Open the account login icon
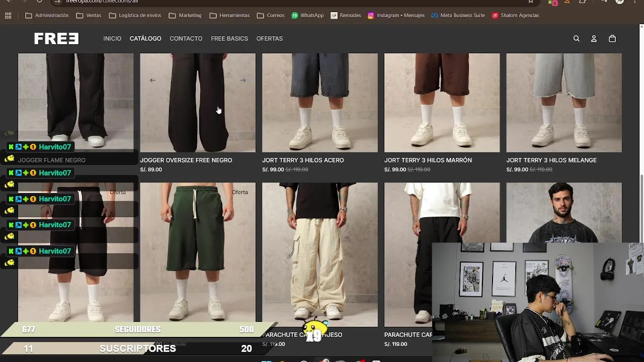The width and height of the screenshot is (644, 362). point(594,39)
